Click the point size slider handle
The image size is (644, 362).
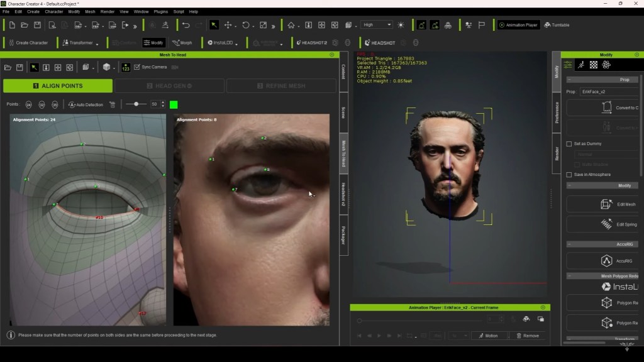pyautogui.click(x=136, y=104)
